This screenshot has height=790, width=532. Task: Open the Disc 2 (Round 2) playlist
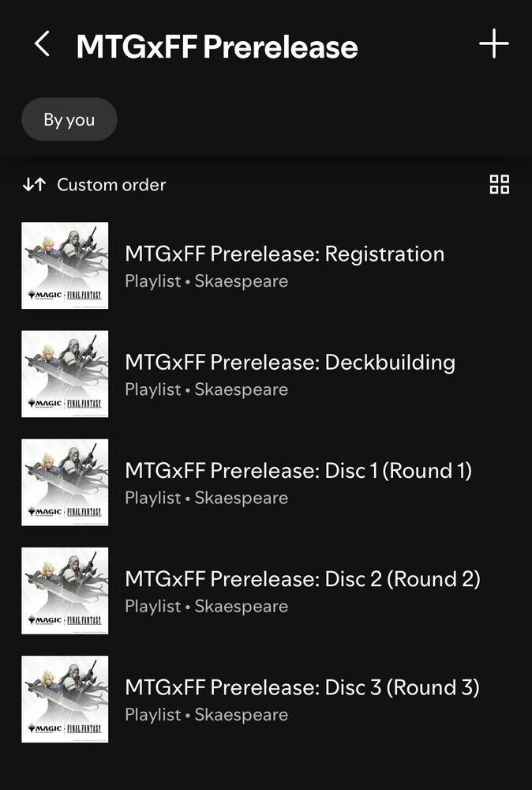coord(266,590)
